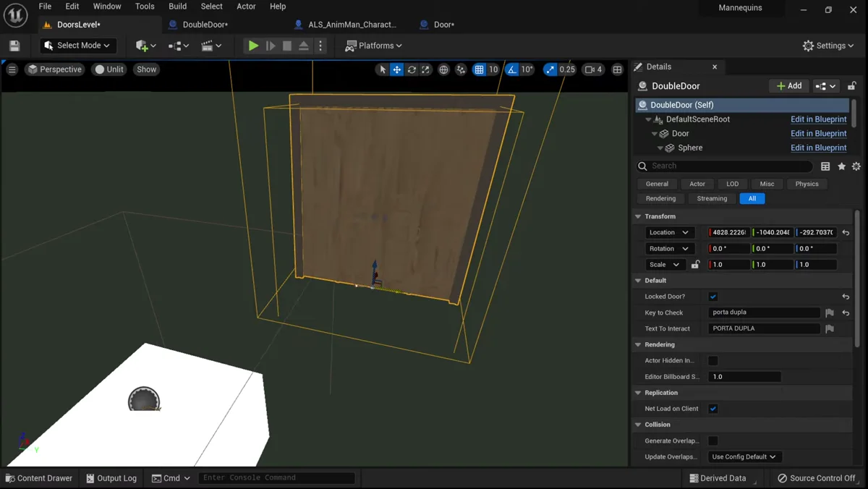868x489 pixels.
Task: Activate the rotate tool
Action: tap(412, 69)
